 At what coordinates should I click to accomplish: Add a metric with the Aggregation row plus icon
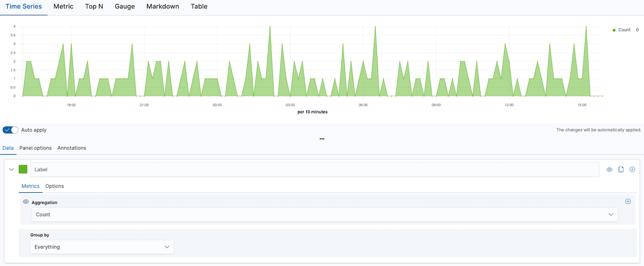click(x=628, y=201)
